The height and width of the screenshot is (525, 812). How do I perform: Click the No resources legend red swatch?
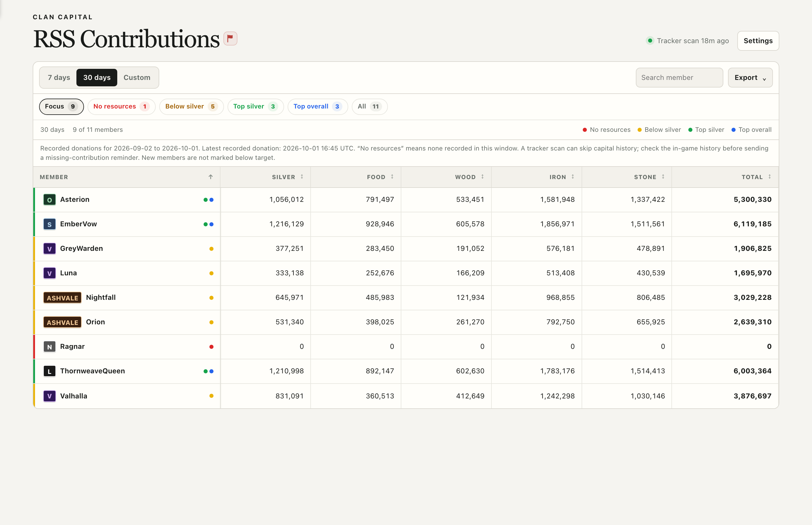(584, 129)
